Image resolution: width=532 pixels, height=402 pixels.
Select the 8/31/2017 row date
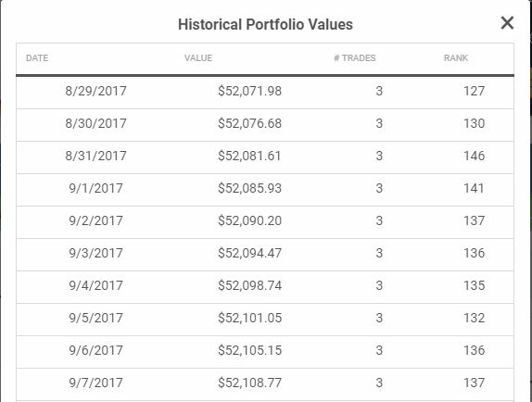(x=95, y=156)
